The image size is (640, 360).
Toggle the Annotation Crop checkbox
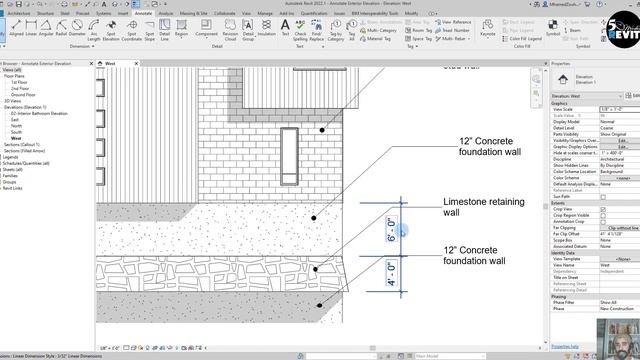pyautogui.click(x=603, y=222)
